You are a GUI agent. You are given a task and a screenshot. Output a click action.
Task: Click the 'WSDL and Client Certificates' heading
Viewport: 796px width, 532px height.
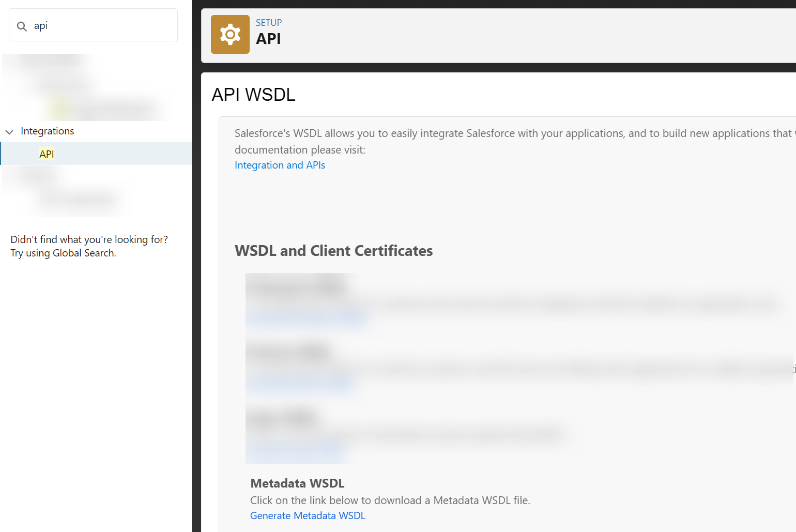(x=333, y=251)
